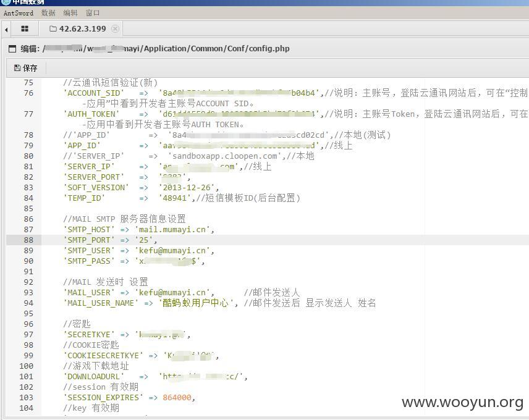Open the AntSword menu
The image size is (529, 420).
[18, 13]
